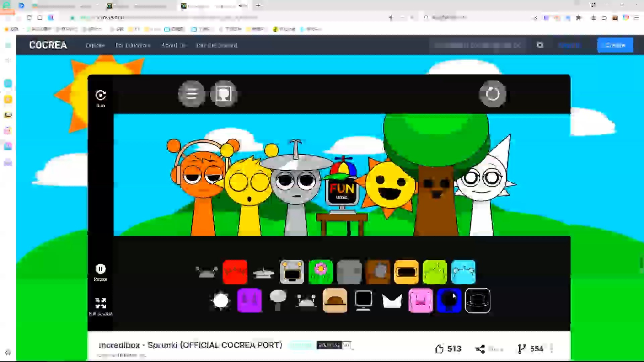
Task: Select the brown character icon
Action: 378,272
